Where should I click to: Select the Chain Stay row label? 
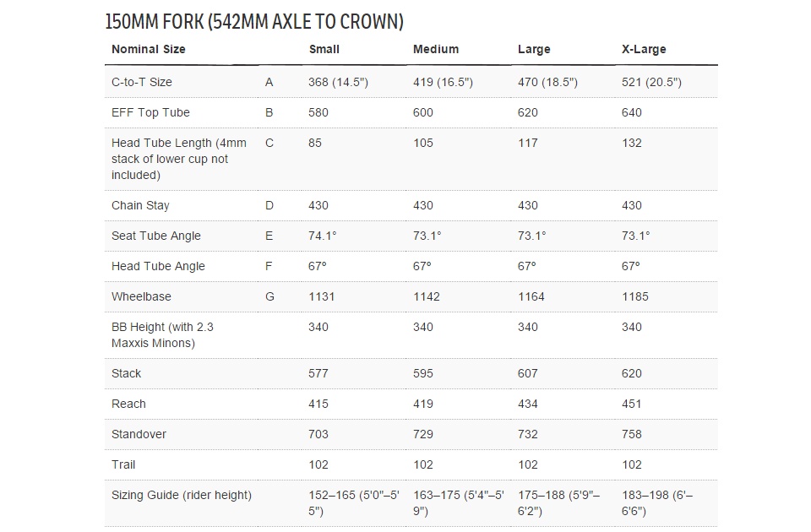tap(140, 205)
